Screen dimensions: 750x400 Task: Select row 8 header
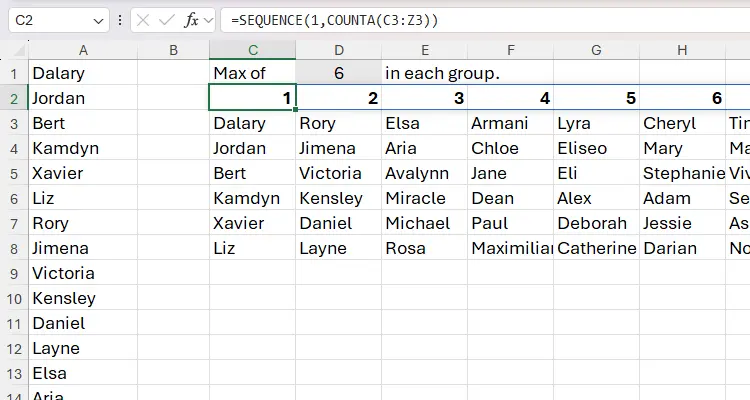(14, 248)
